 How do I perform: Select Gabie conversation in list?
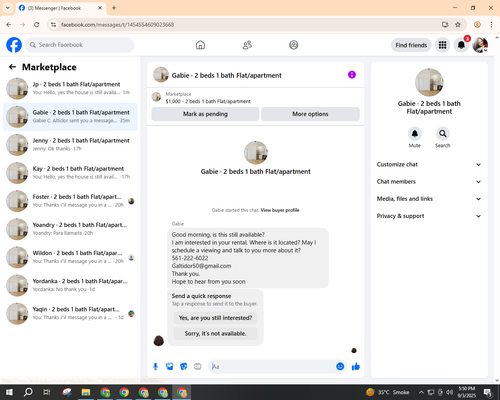coord(70,117)
